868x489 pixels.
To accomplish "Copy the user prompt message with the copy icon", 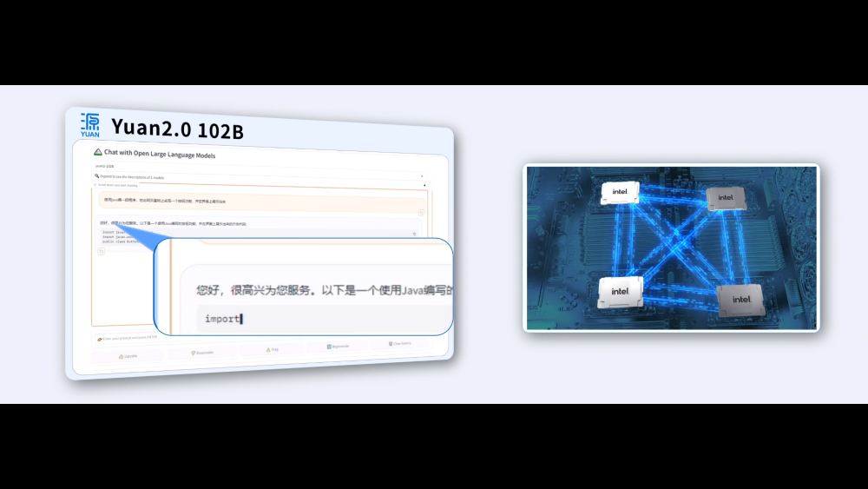I will (x=421, y=212).
